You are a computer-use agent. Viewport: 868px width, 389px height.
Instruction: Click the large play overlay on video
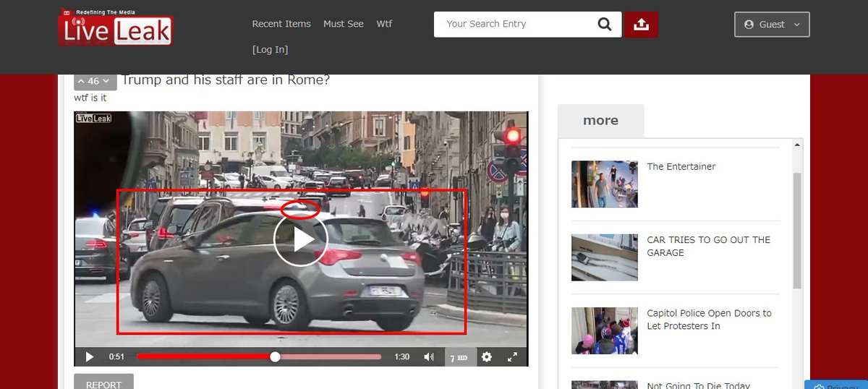pos(301,239)
